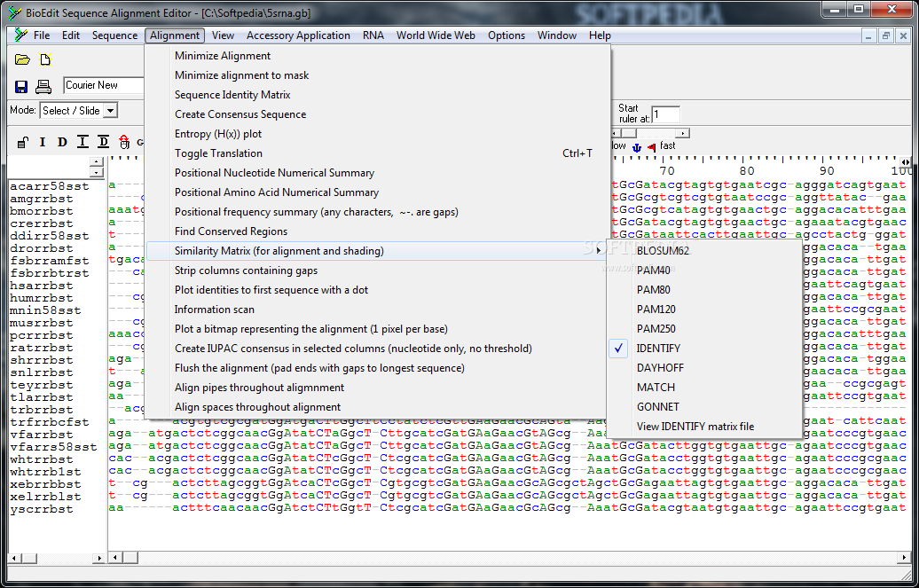Select the PAM250 matrix
919x588 pixels.
tap(704, 329)
